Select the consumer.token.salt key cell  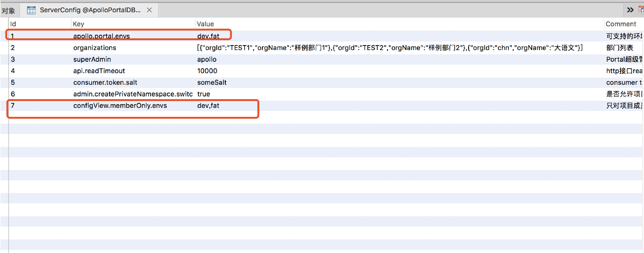tap(133, 83)
